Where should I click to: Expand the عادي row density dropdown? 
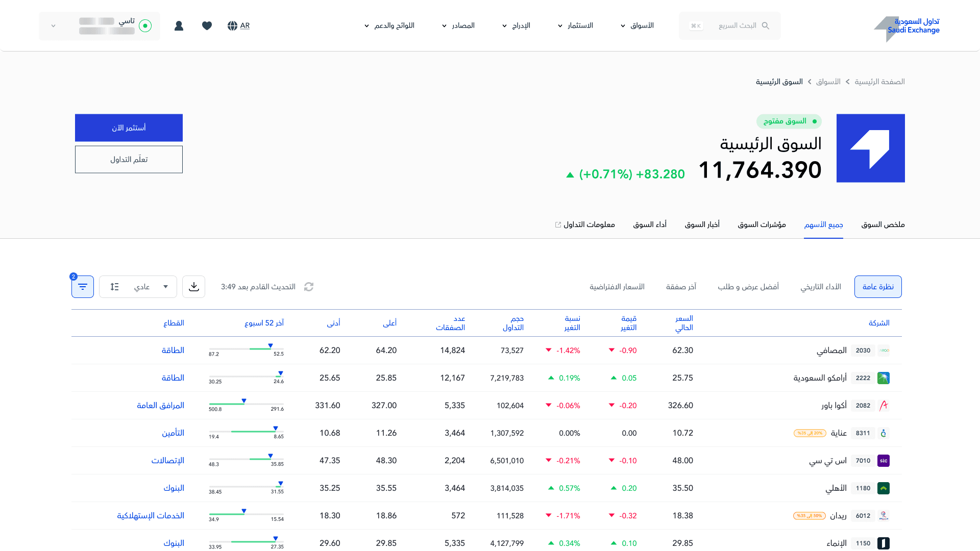[138, 287]
